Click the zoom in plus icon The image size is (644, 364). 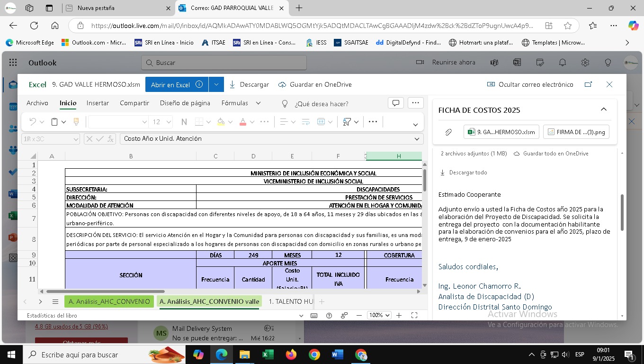(x=399, y=315)
